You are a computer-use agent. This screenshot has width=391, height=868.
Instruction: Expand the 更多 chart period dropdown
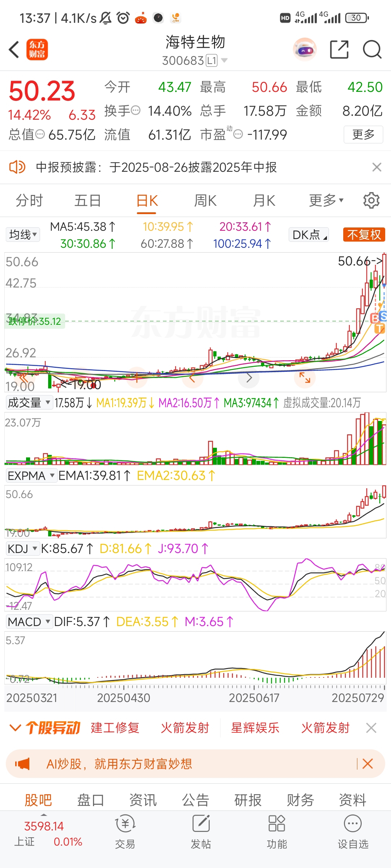[x=326, y=200]
